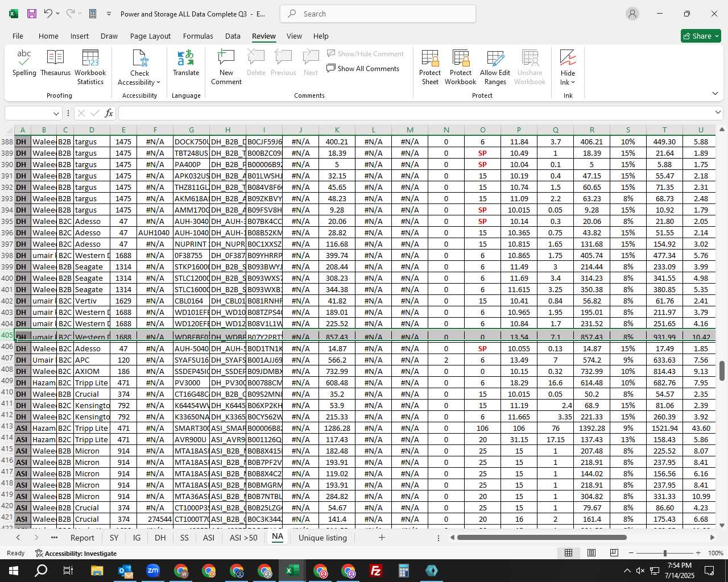This screenshot has width=728, height=582.
Task: Click cell containing AUH1040 in column F
Action: 155,232
